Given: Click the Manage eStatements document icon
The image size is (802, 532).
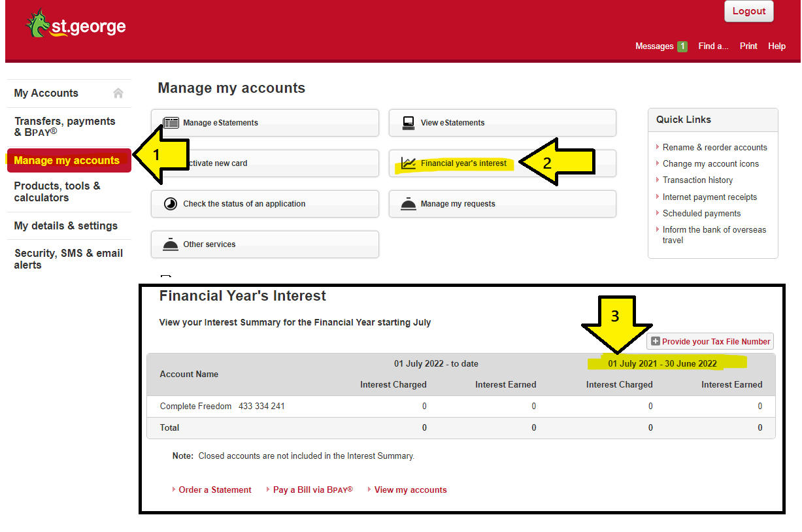Looking at the screenshot, I should 171,122.
